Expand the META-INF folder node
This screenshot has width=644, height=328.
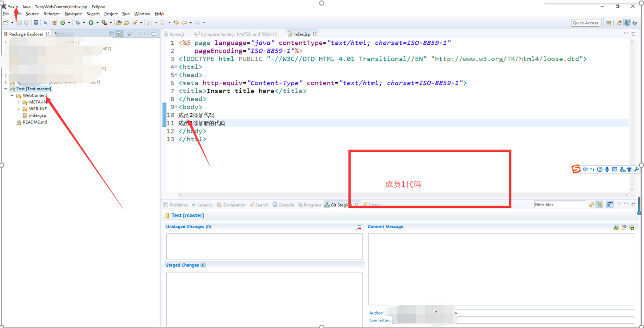coord(18,102)
